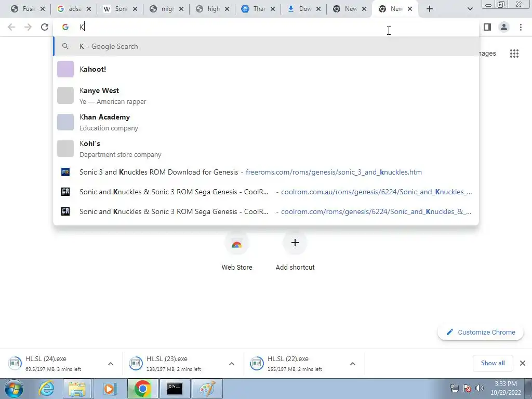The width and height of the screenshot is (532, 399).
Task: Click the Customize Chrome button
Action: (481, 332)
